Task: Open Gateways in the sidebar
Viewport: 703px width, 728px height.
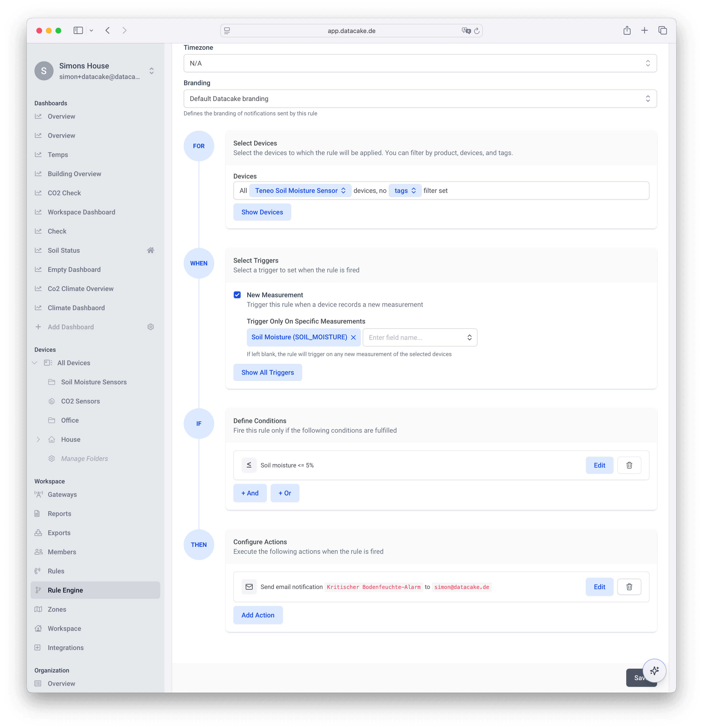Action: coord(62,494)
